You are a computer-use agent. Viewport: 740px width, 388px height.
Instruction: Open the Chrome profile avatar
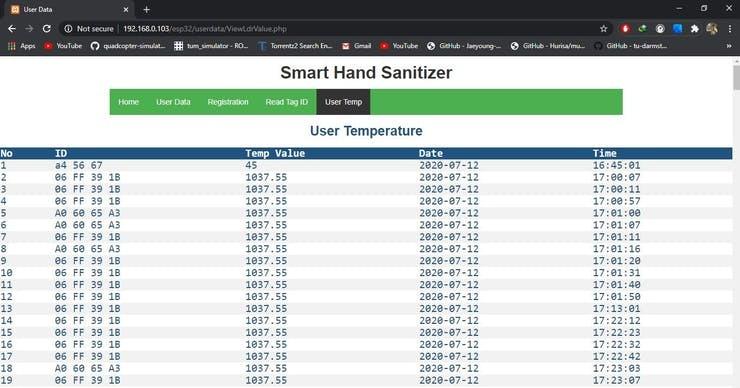[712, 29]
